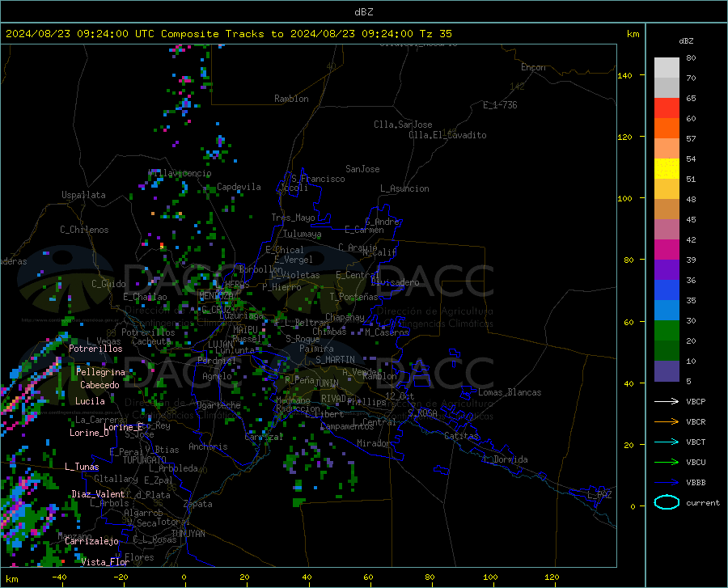Viewport: 728px width, 588px height.
Task: Click the L_Tunas label
Action: pos(82,467)
